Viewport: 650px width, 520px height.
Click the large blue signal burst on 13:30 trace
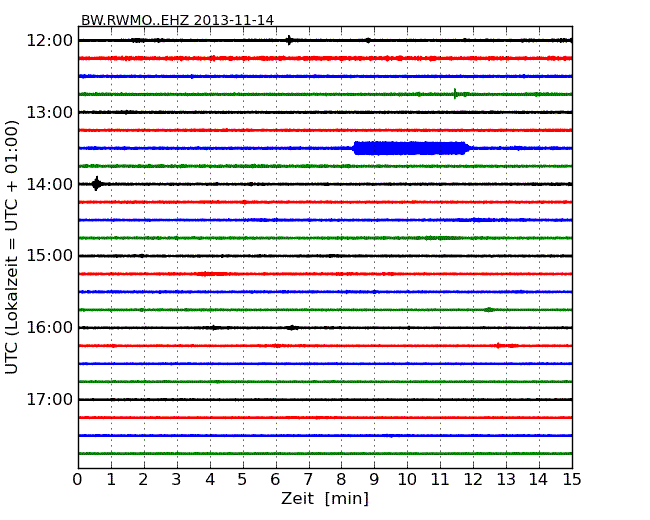[x=412, y=148]
